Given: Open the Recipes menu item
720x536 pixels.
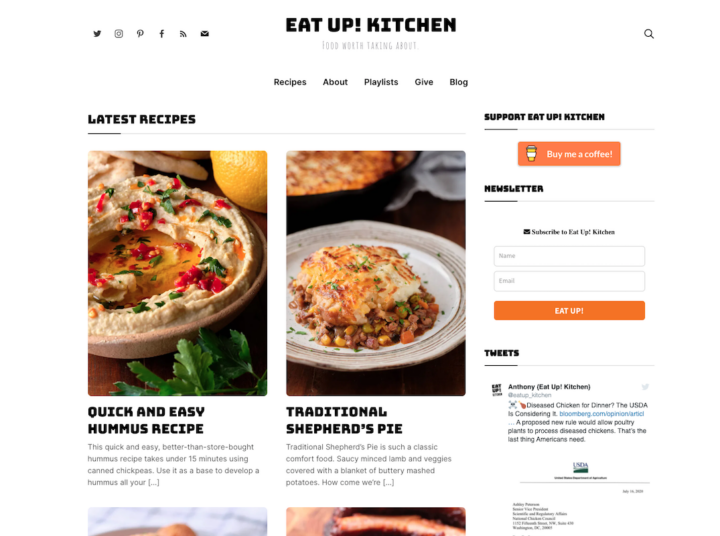Looking at the screenshot, I should pos(290,82).
